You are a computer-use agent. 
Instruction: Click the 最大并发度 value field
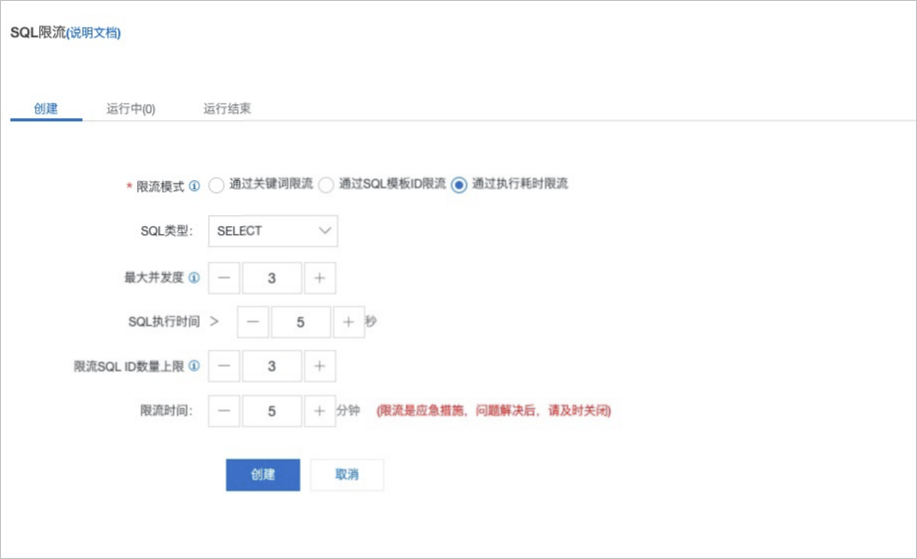pos(272,278)
